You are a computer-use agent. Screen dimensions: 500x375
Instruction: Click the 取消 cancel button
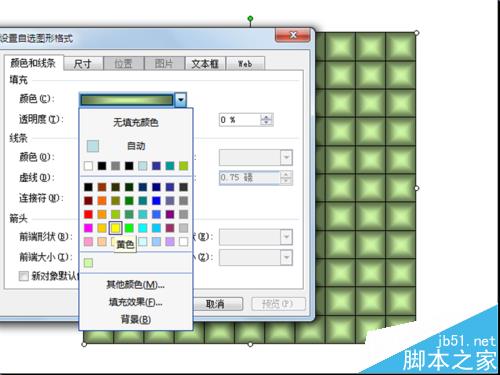[x=215, y=304]
